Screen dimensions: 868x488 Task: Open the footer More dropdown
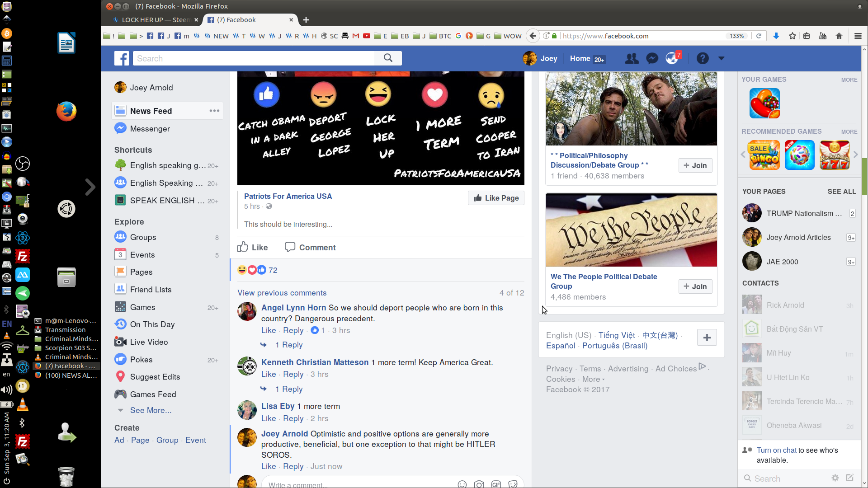click(593, 379)
